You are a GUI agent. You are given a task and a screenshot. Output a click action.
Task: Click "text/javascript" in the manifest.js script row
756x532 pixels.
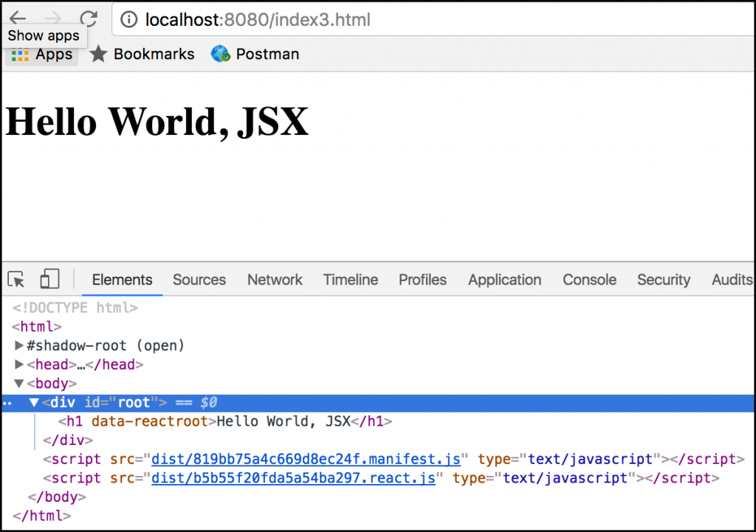(x=590, y=459)
